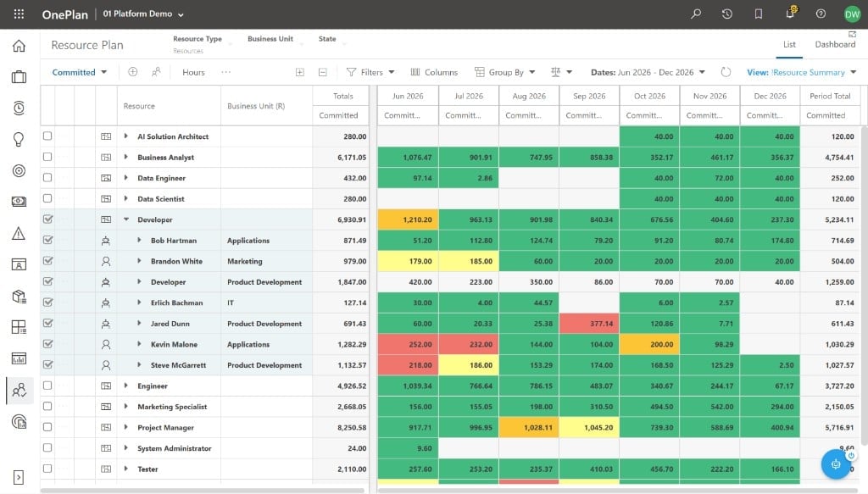
Task: Expand the sidebar with the arrow icon
Action: 19,477
